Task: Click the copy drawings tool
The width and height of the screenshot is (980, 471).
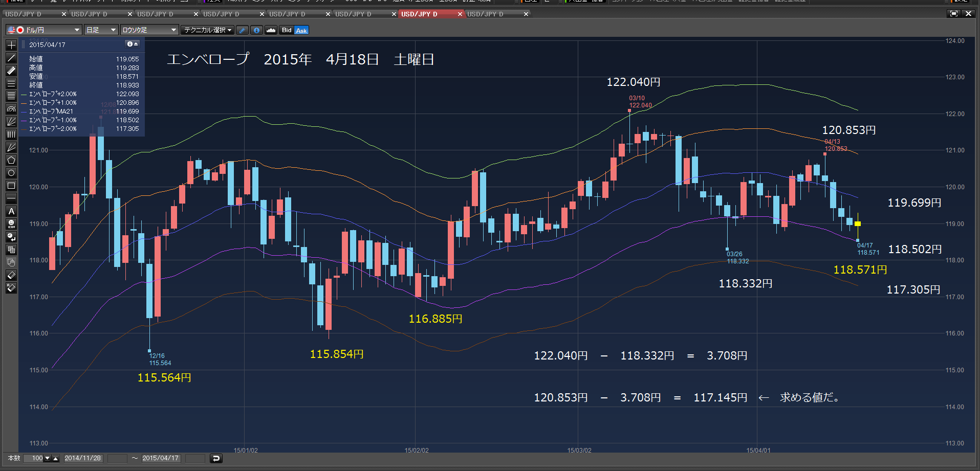Action: [x=11, y=250]
